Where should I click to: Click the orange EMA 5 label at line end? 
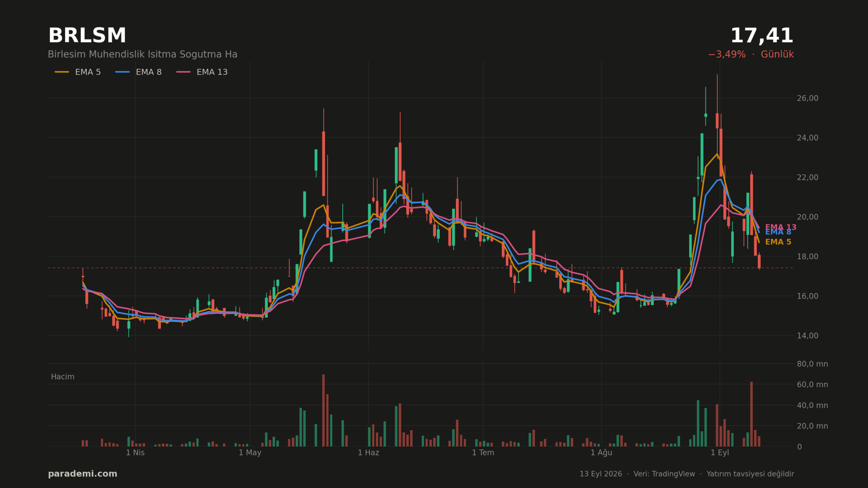click(778, 242)
